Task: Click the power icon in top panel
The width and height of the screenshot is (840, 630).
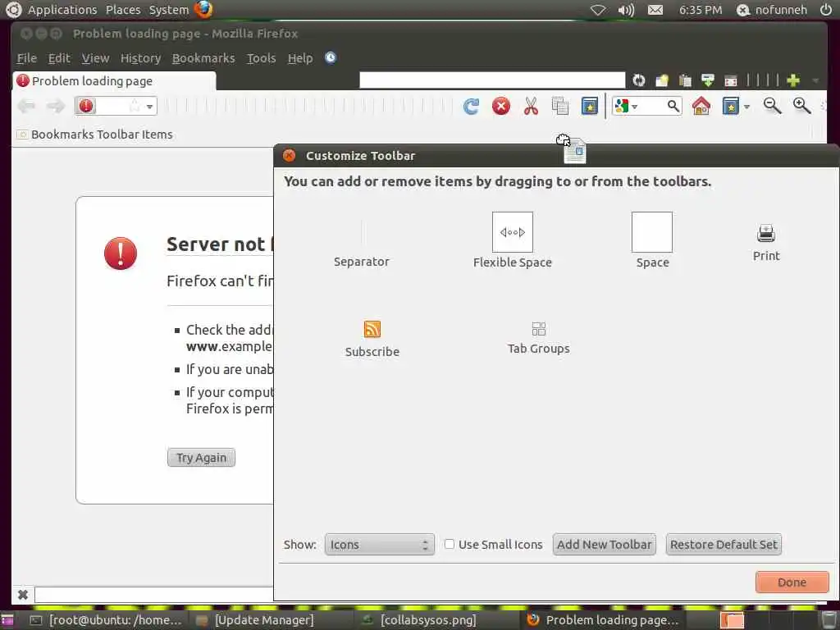Action: pos(825,10)
